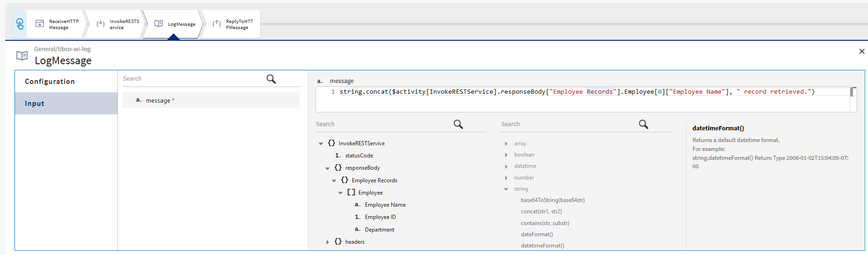The width and height of the screenshot is (868, 255).
Task: Collapse the responseBody node
Action: coord(327,168)
